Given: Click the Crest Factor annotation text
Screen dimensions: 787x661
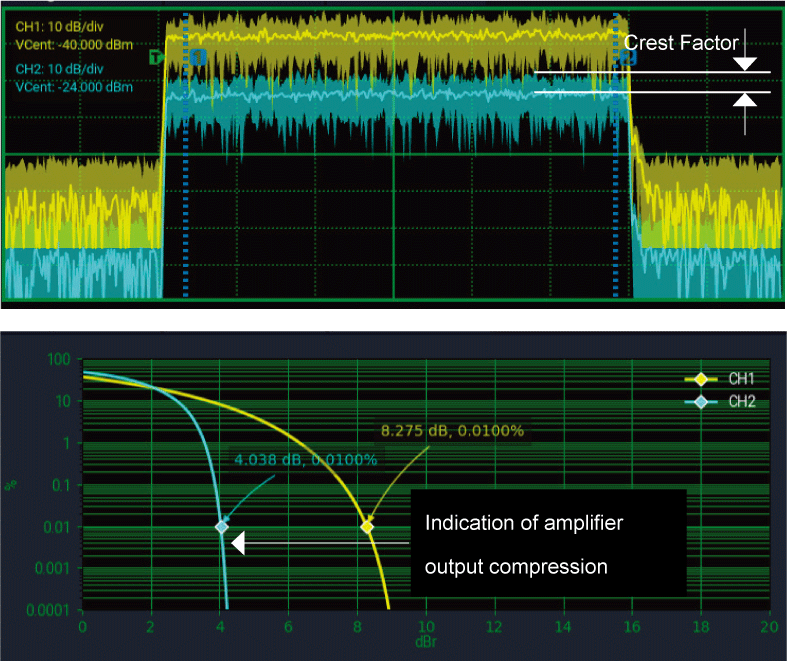Looking at the screenshot, I should 680,42.
